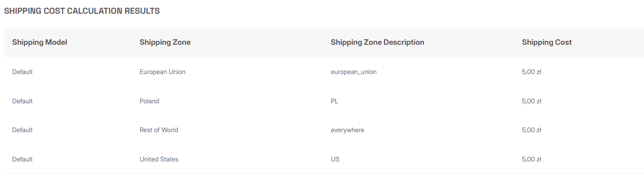Image resolution: width=644 pixels, height=183 pixels.
Task: Click the european_union description cell
Action: pyautogui.click(x=353, y=72)
